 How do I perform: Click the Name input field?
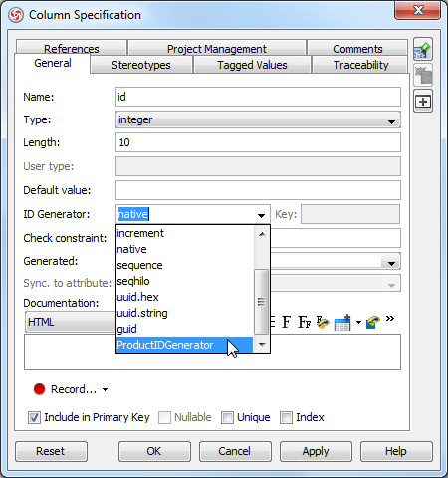258,97
